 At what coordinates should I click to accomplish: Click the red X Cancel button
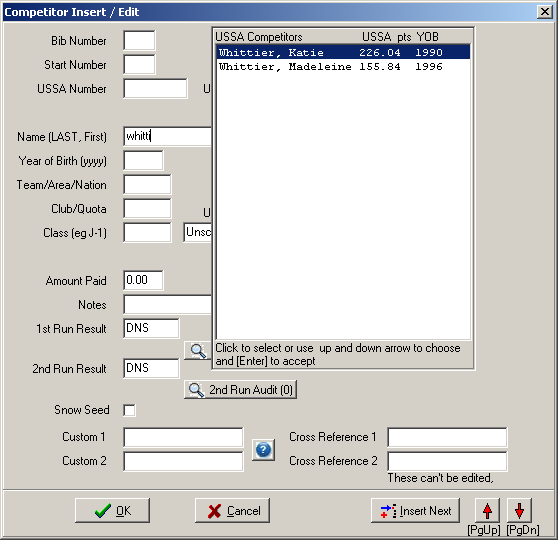[232, 510]
